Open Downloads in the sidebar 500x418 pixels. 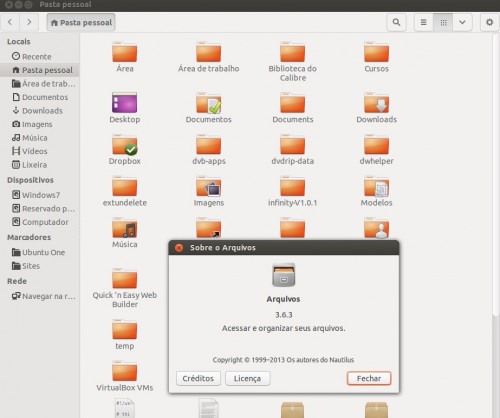point(40,111)
